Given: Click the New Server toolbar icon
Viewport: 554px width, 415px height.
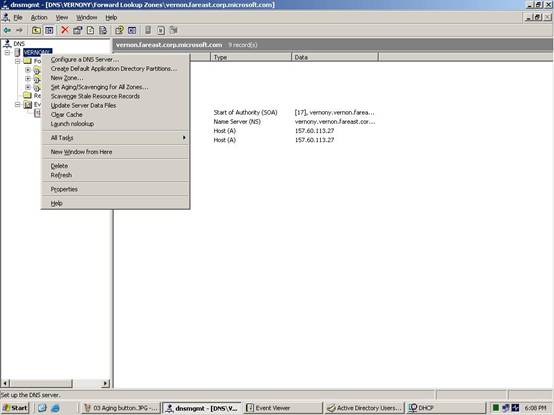Looking at the screenshot, I should tap(148, 30).
